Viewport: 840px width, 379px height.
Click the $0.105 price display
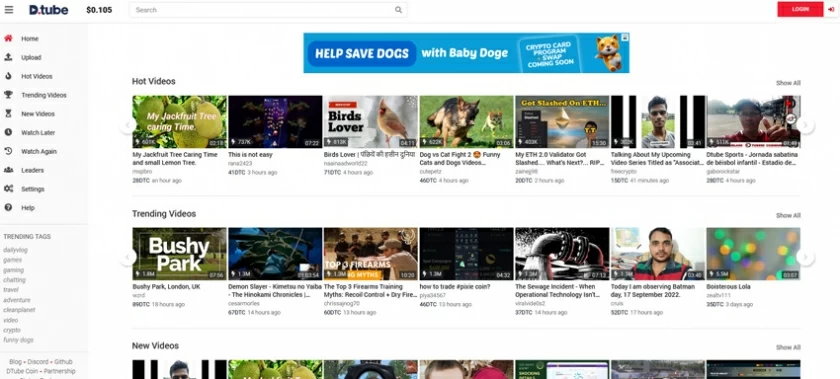coord(99,10)
